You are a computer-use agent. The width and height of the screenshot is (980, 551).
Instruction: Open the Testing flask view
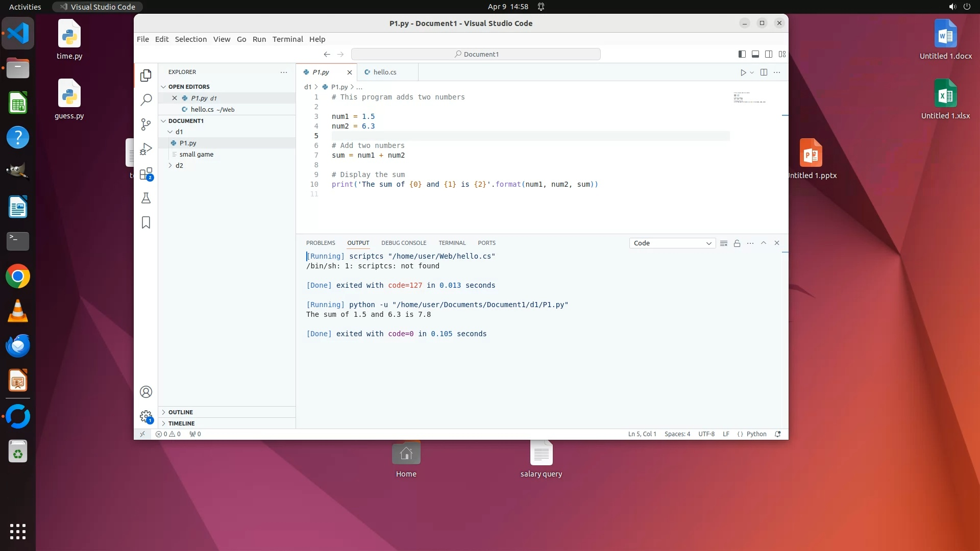(x=146, y=198)
